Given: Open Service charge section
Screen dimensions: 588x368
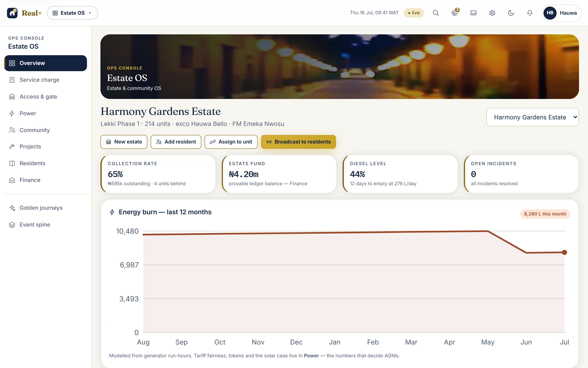Looking at the screenshot, I should (x=46, y=80).
